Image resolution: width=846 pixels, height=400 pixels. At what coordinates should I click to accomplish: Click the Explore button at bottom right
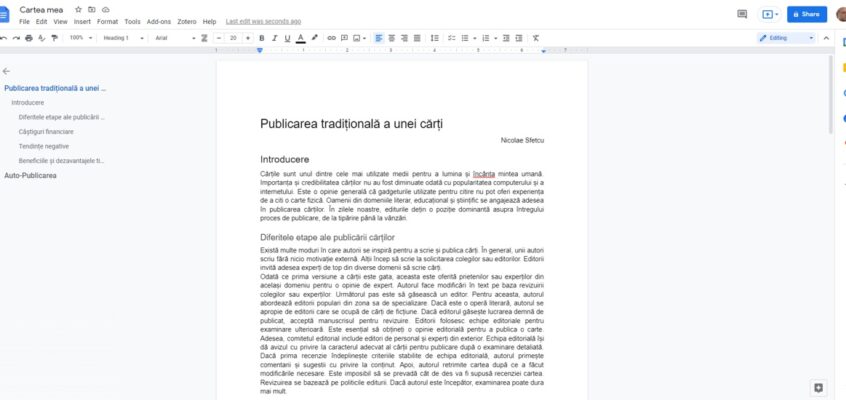[818, 388]
